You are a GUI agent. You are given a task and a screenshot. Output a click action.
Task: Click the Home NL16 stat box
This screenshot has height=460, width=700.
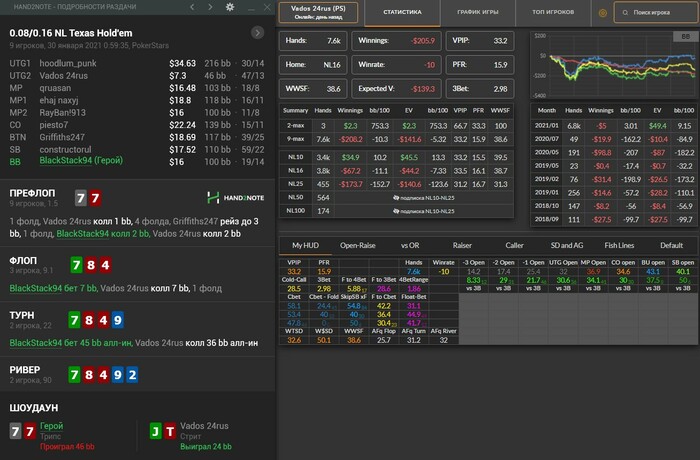[313, 65]
